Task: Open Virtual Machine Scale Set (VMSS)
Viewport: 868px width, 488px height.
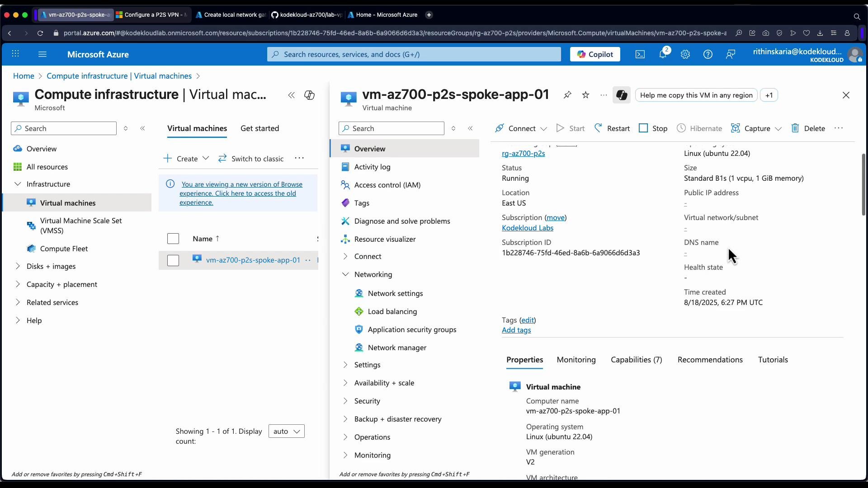Action: (x=81, y=225)
